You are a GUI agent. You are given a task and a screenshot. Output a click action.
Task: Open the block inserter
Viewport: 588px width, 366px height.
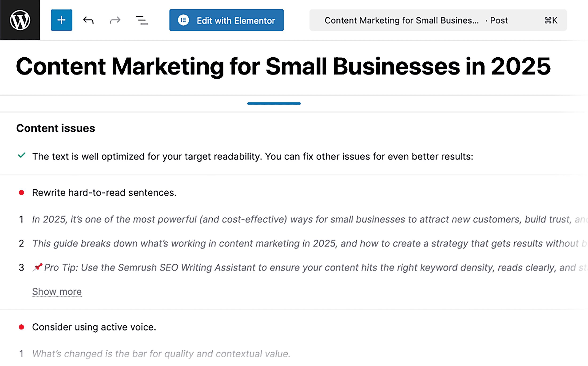[61, 20]
